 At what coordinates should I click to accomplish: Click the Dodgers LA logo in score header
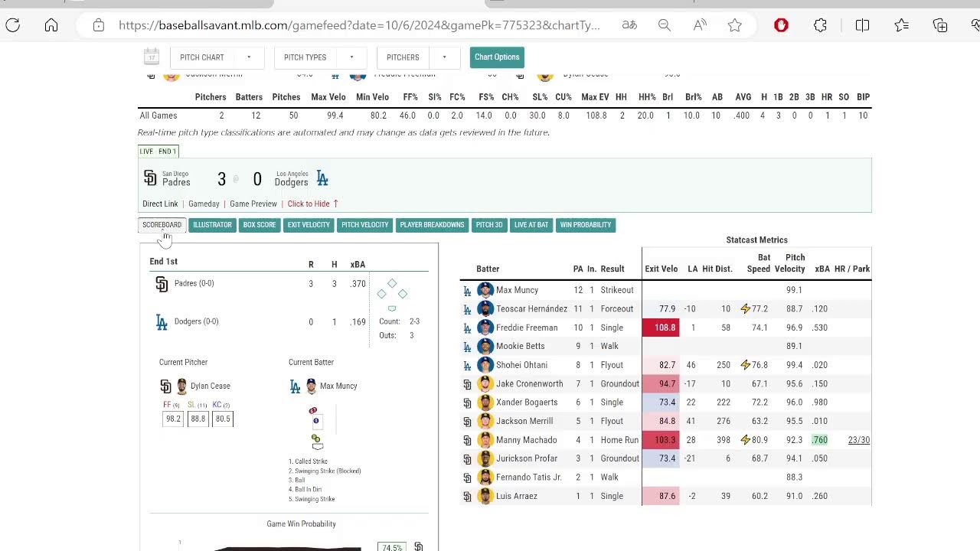pyautogui.click(x=322, y=178)
